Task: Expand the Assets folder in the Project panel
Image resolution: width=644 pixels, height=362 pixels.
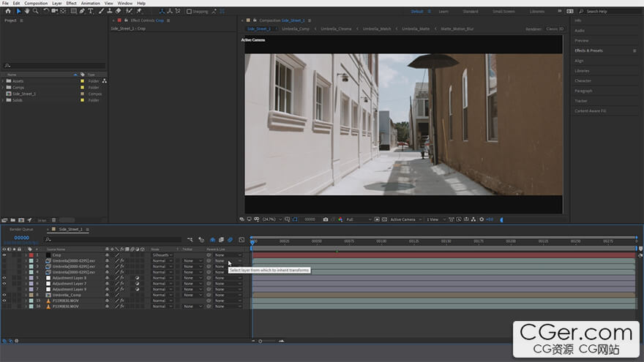Action: click(3, 81)
